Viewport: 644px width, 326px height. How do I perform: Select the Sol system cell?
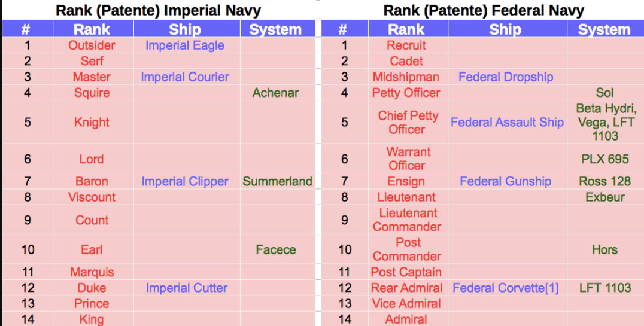click(605, 93)
